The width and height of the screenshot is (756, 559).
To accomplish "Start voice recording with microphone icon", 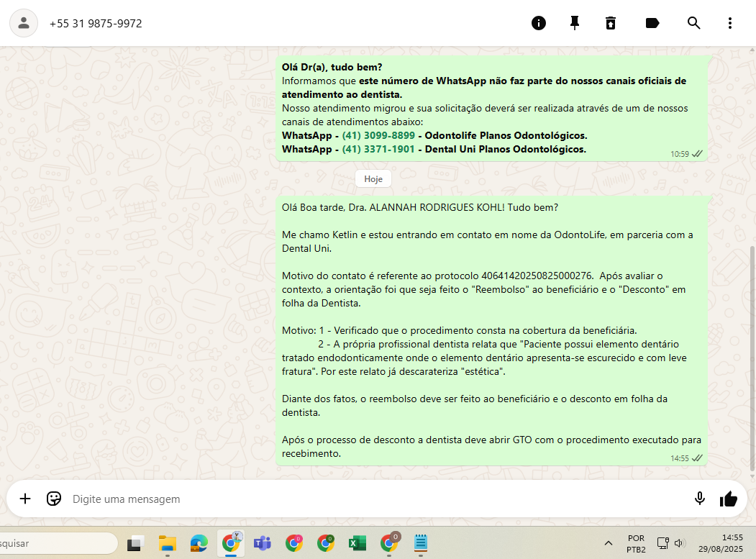I will [x=700, y=499].
